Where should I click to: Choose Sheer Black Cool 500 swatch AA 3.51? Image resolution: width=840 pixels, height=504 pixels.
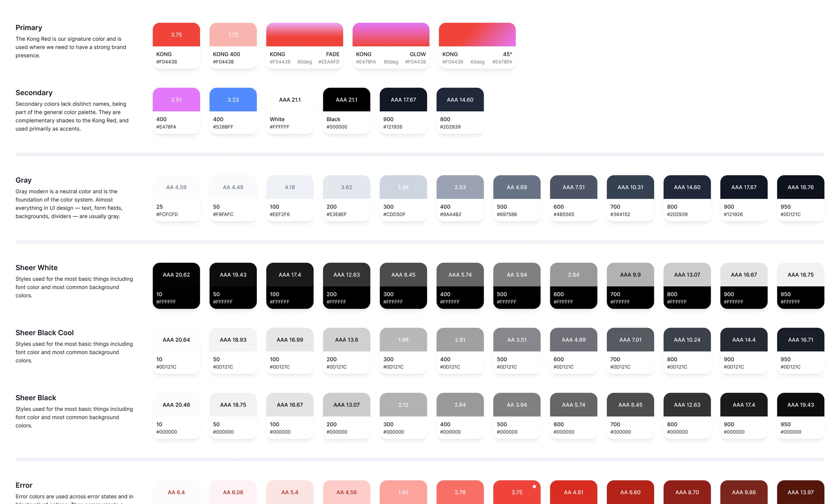517,351
